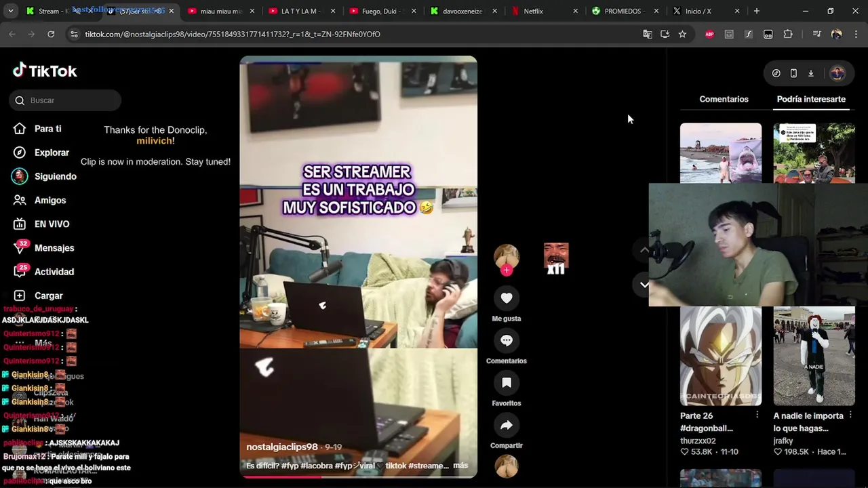Screen dimensions: 868x488
Task: Switch to the Comentarios tab
Action: [724, 99]
